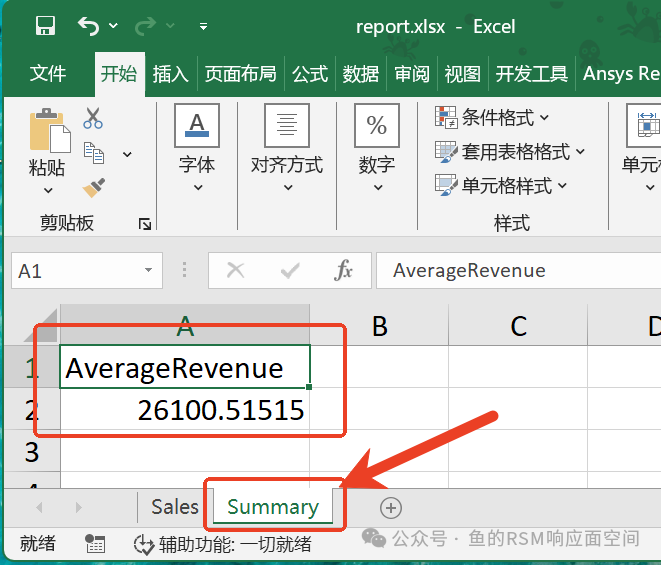Click the formula bar Cancel X
The width and height of the screenshot is (661, 565).
235,270
